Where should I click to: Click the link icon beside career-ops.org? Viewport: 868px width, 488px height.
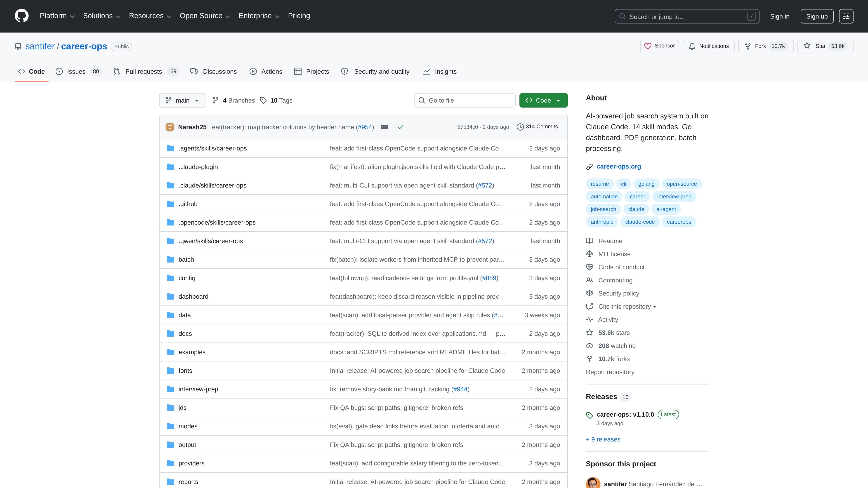pos(589,167)
